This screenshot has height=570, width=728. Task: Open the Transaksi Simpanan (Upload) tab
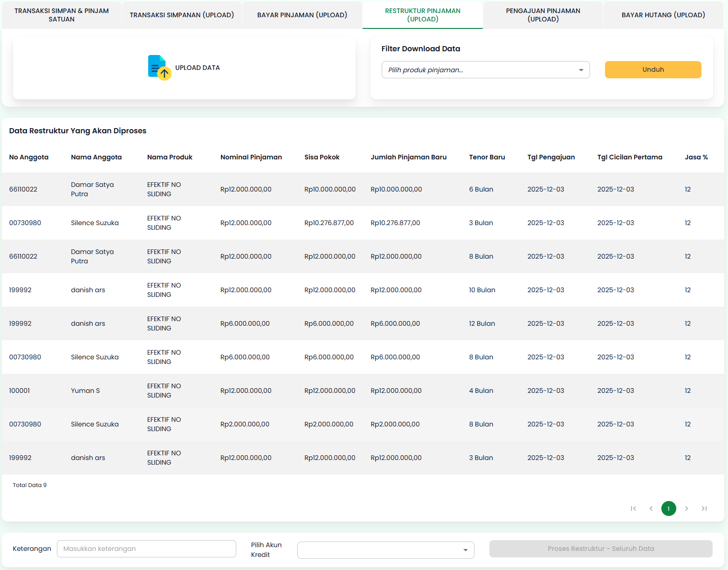[x=182, y=15]
